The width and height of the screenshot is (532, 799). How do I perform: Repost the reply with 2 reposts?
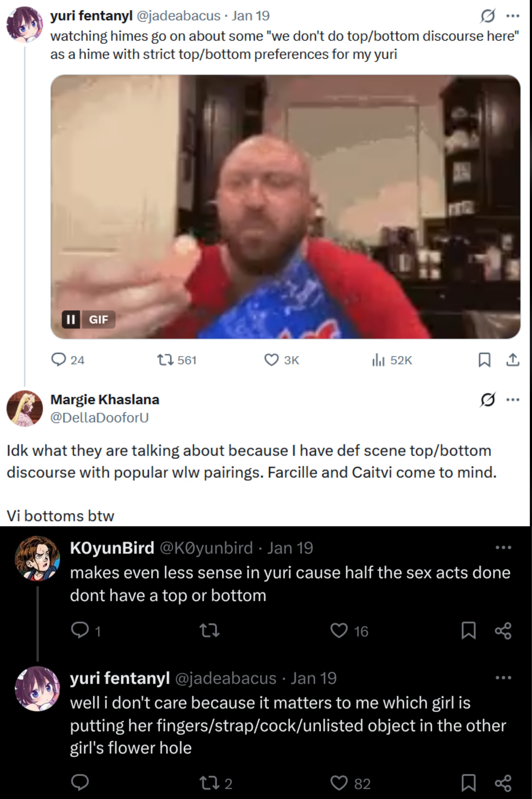pos(210,783)
